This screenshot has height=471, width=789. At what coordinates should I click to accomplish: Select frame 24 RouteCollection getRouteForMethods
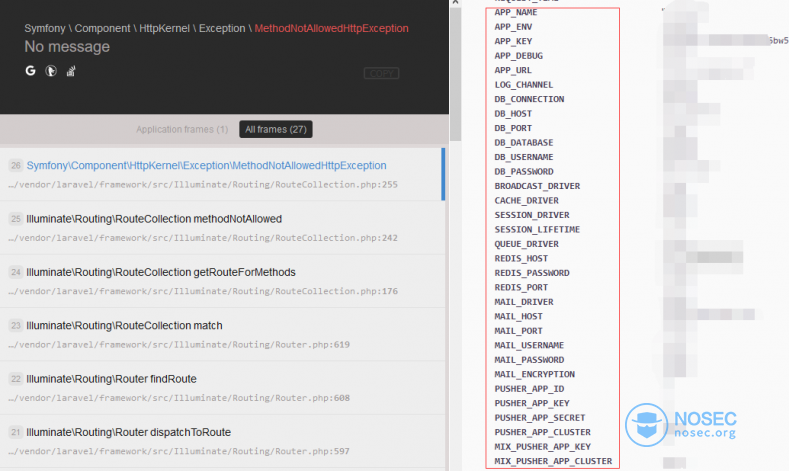[x=221, y=281]
